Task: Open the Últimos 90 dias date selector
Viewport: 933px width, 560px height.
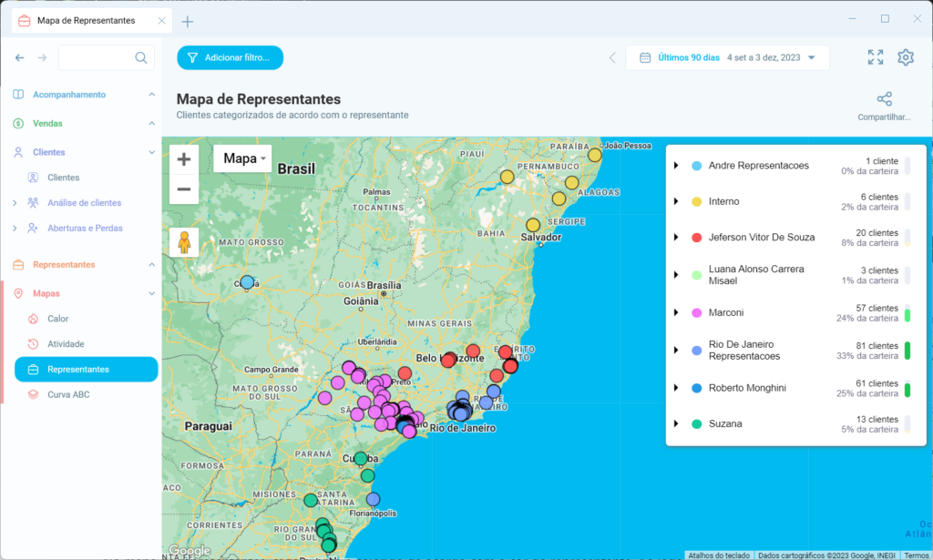Action: (727, 56)
